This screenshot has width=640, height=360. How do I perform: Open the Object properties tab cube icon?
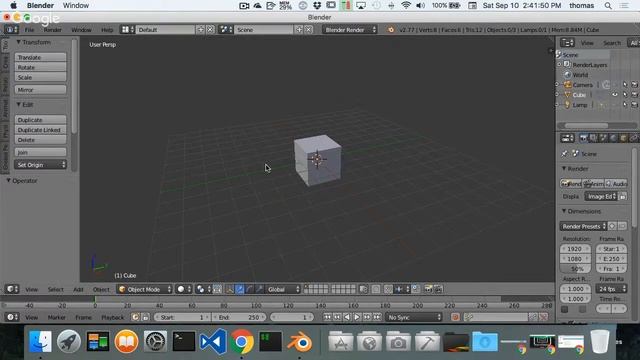click(x=623, y=138)
